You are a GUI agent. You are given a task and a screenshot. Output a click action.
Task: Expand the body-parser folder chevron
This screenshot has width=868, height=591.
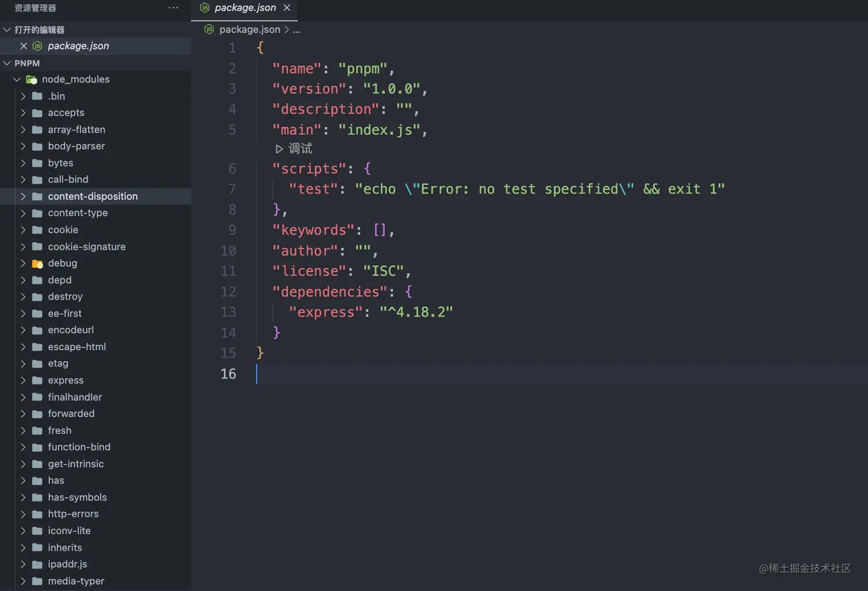click(x=23, y=146)
